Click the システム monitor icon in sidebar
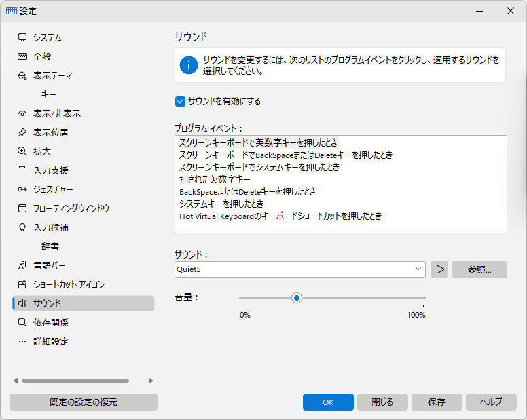Image resolution: width=527 pixels, height=420 pixels. tap(22, 37)
